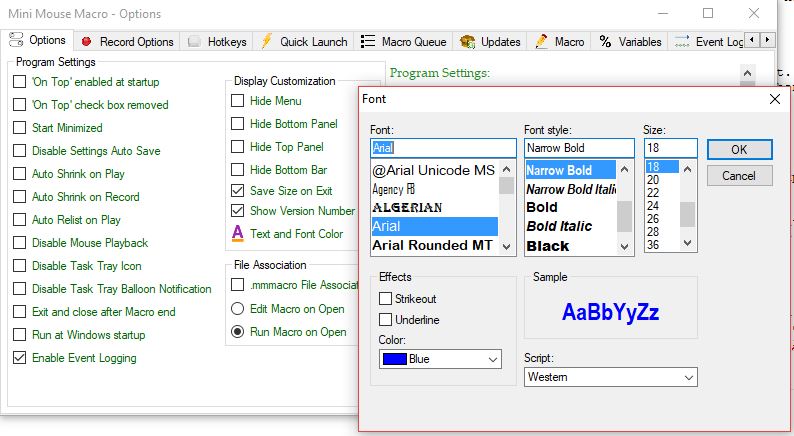Click the red Record Options icon
Viewport: 794px width, 436px height.
pyautogui.click(x=86, y=42)
